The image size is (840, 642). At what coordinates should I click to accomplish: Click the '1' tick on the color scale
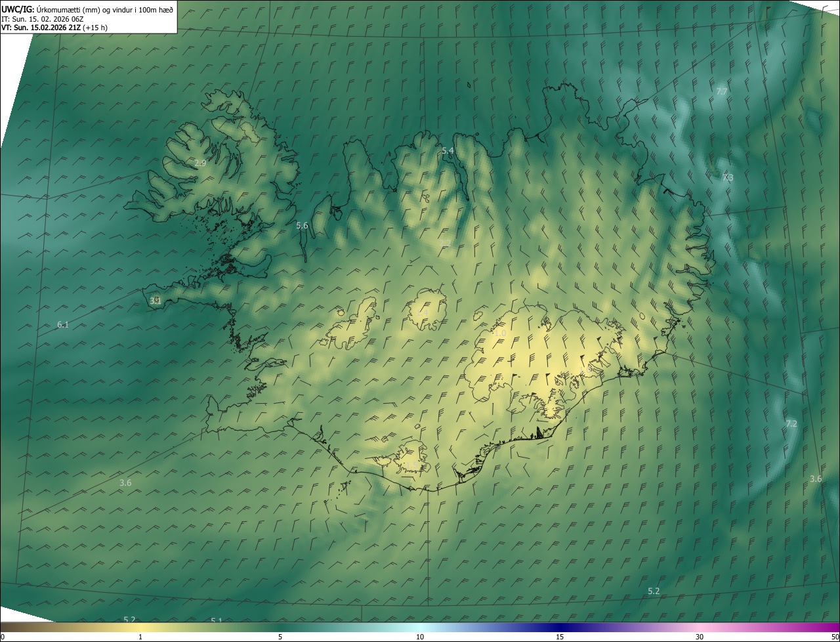(x=140, y=637)
